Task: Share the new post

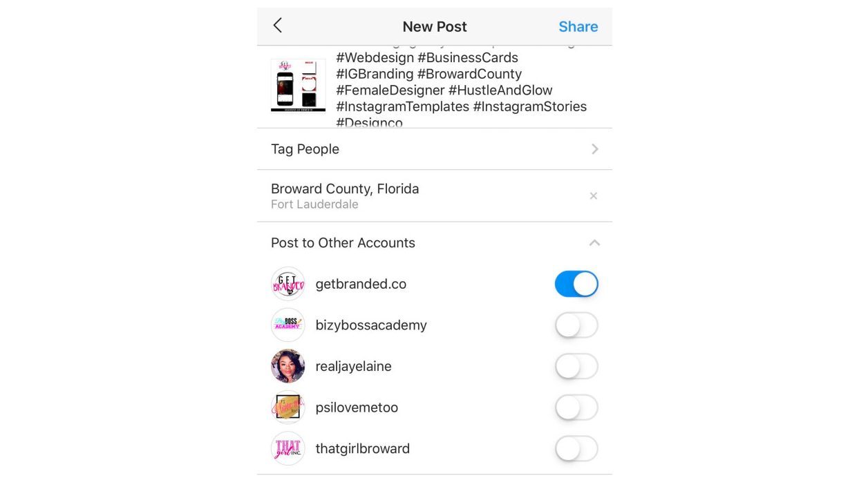Action: point(578,27)
